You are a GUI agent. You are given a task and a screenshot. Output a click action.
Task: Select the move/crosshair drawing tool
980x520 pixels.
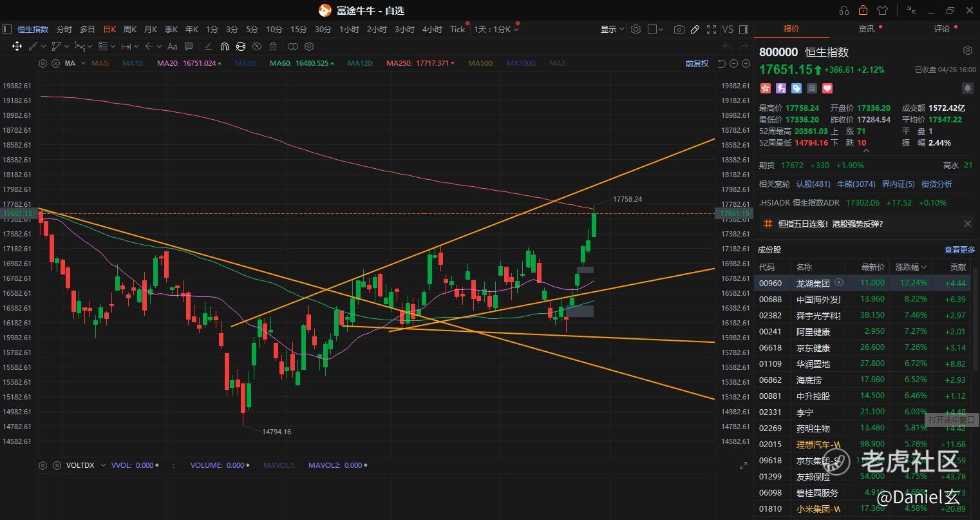pos(17,46)
